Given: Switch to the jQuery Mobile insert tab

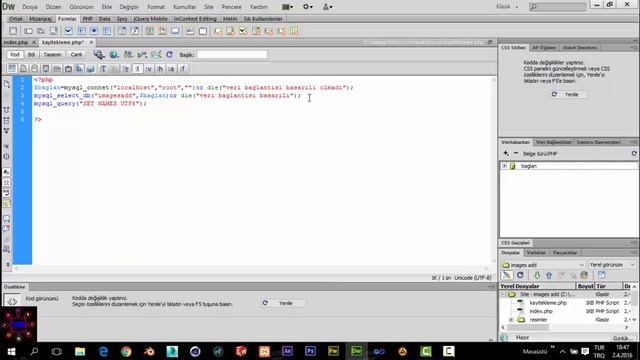Looking at the screenshot, I should [x=151, y=19].
